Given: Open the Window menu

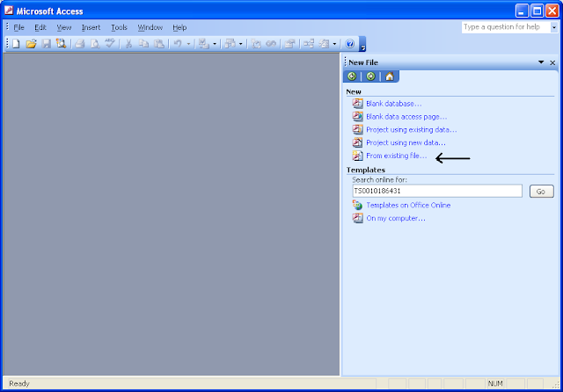Looking at the screenshot, I should [150, 27].
